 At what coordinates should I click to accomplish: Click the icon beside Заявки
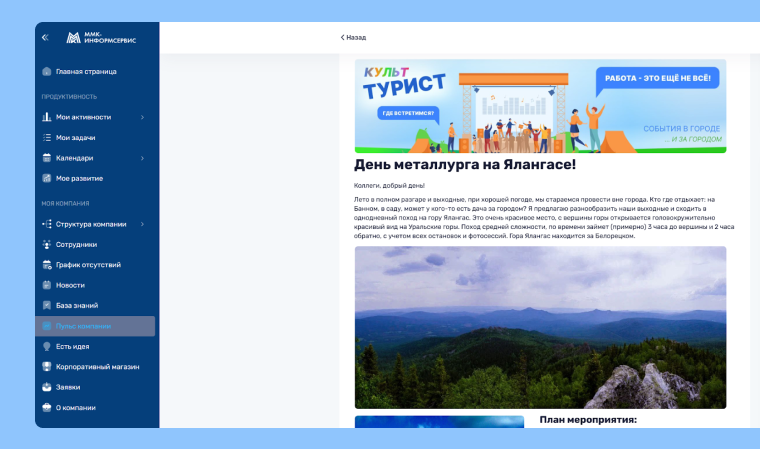tap(47, 387)
